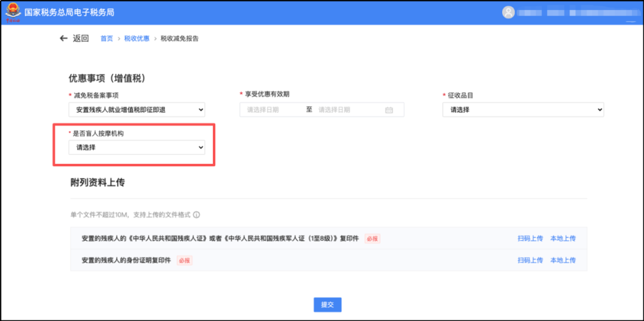Viewport: 644px width, 321px height.
Task: Click the info icon beside supported file formats
Action: click(196, 215)
